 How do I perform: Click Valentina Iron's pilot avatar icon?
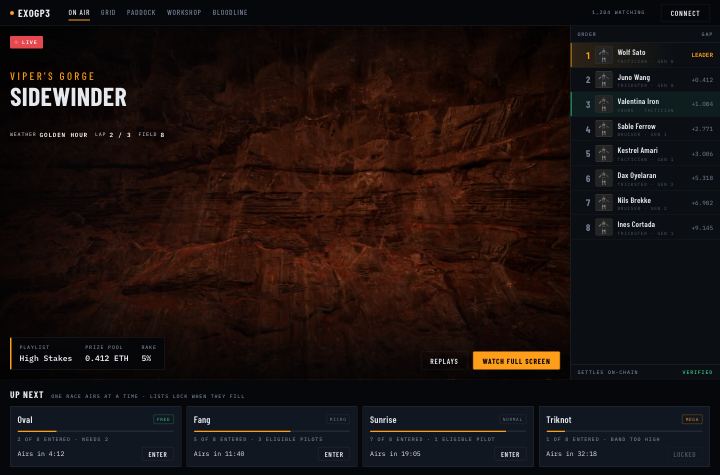coord(604,104)
